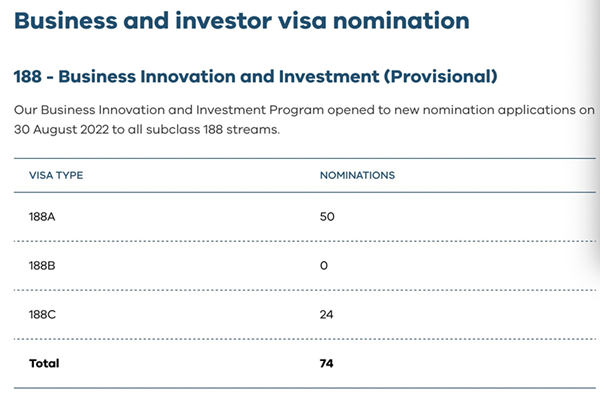Viewport: 600px width, 396px height.
Task: Click the 24 nominations value
Action: (326, 315)
